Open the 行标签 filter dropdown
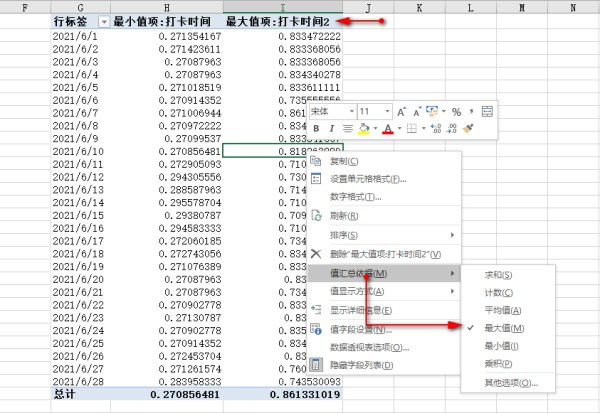This screenshot has width=600, height=413. pyautogui.click(x=104, y=22)
